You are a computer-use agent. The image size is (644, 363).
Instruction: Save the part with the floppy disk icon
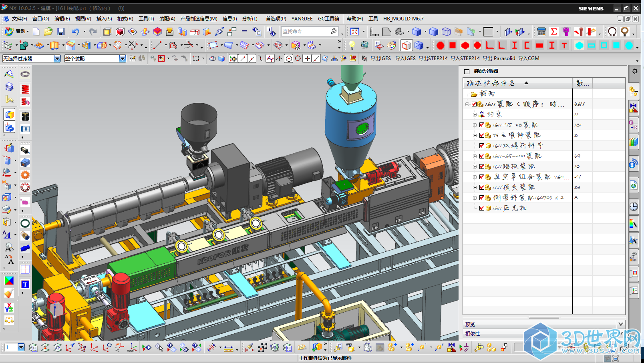point(61,32)
